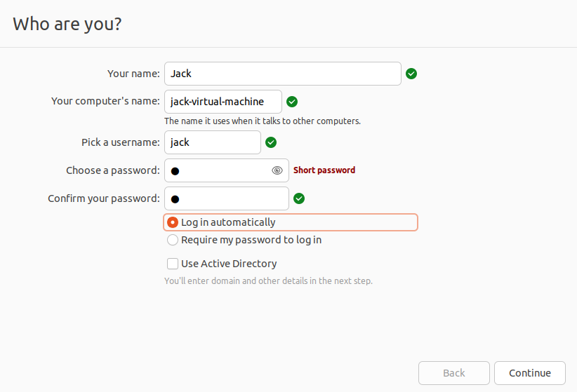Click the computer's name input field
This screenshot has height=392, width=577.
(223, 102)
